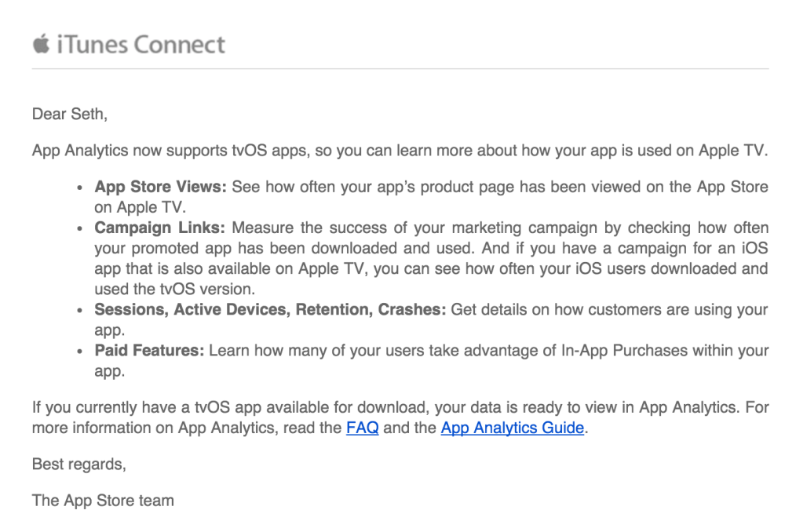This screenshot has width=785, height=532.
Task: Click the horizontal divider below the header
Action: (400, 69)
